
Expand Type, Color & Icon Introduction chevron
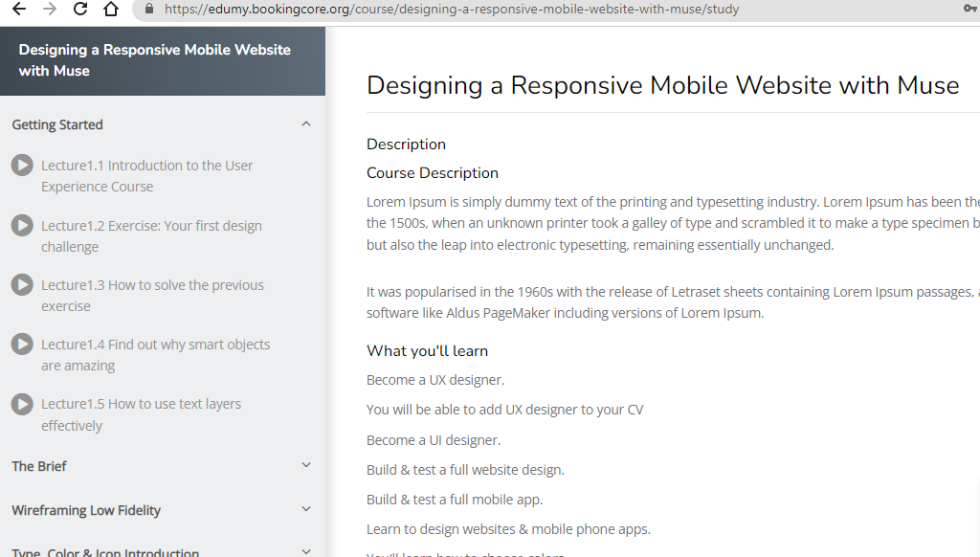tap(306, 551)
